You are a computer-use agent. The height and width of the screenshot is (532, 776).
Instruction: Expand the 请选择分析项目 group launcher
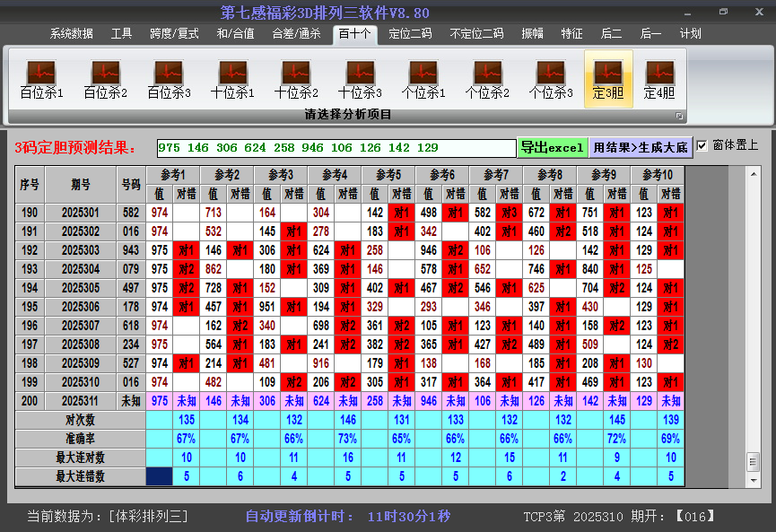tap(679, 116)
